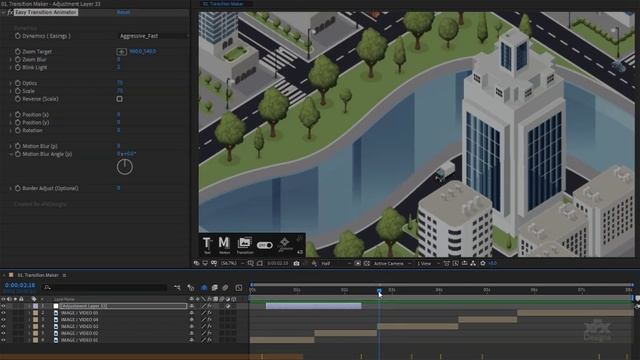The width and height of the screenshot is (640, 360).
Task: Click the stopwatch next to Rotation
Action: tap(18, 131)
